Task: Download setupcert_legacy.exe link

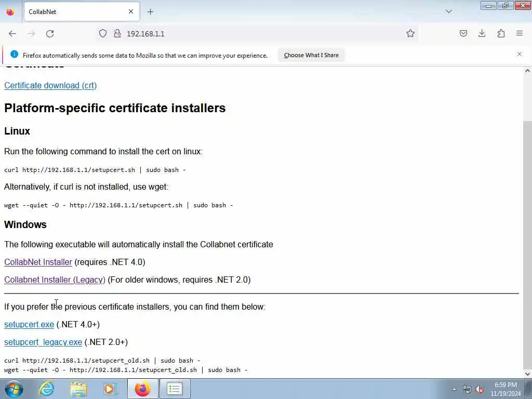Action: point(43,342)
